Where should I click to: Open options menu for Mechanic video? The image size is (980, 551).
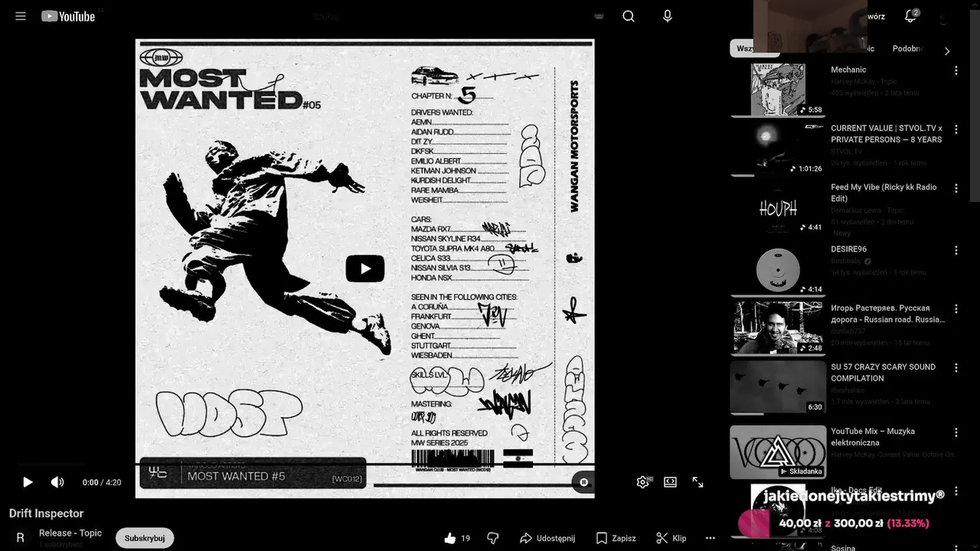955,70
